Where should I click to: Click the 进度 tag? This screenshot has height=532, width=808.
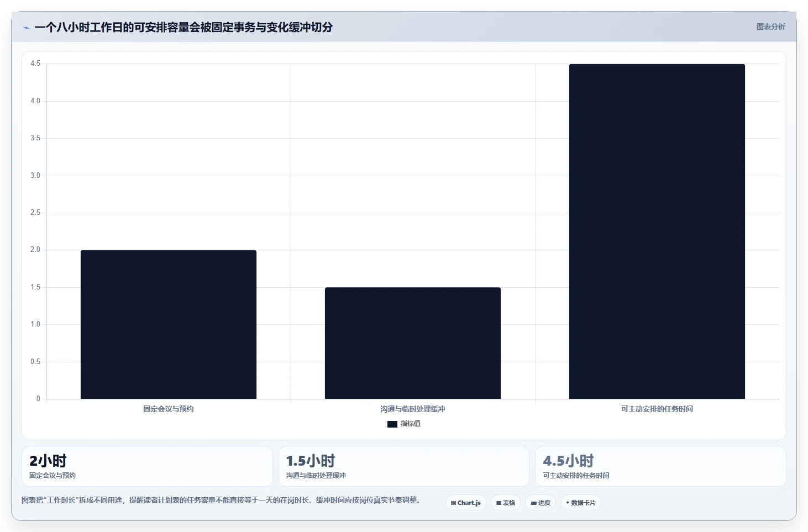[x=541, y=503]
